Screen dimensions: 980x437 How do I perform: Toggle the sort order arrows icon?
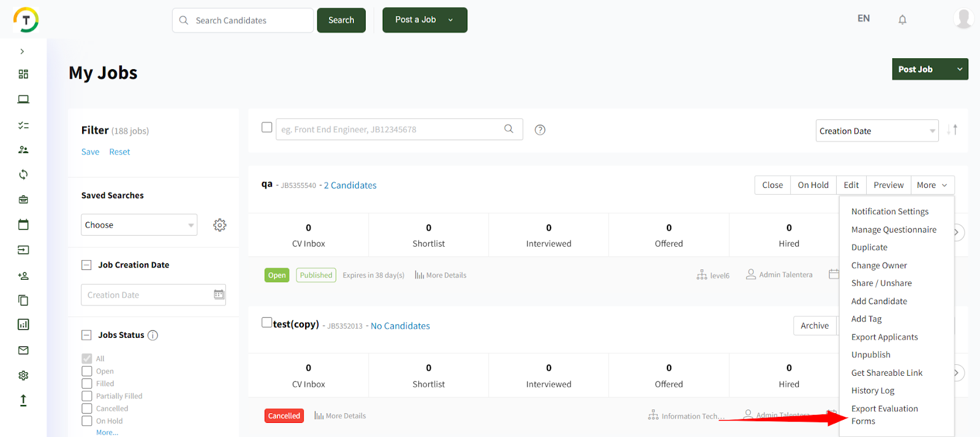952,130
